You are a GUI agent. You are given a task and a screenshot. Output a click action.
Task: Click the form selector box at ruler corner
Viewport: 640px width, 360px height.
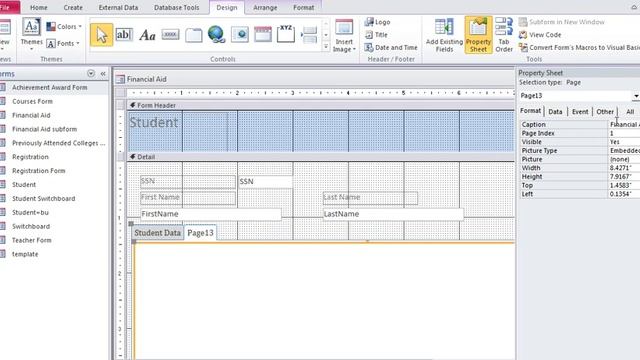tap(121, 93)
